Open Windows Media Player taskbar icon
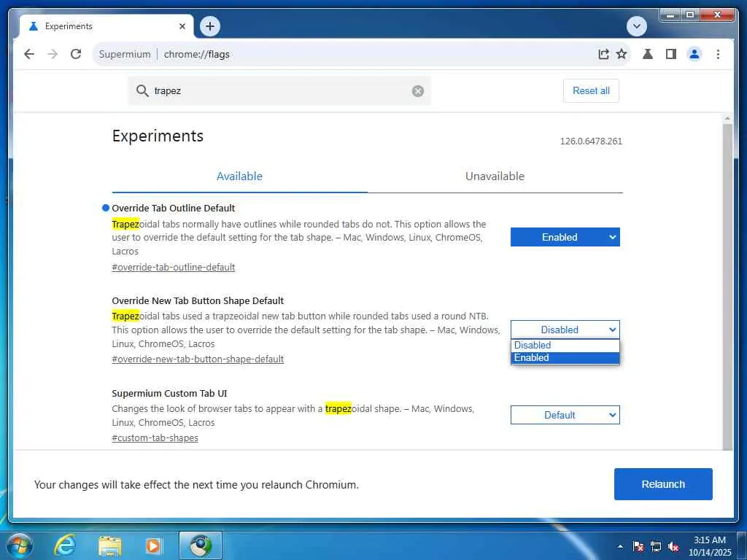 click(153, 545)
